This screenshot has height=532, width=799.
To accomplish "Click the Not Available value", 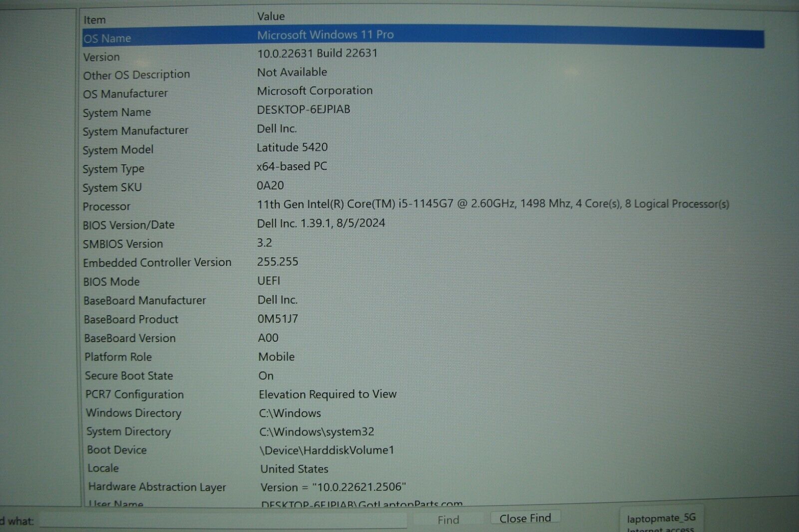I will (x=292, y=72).
